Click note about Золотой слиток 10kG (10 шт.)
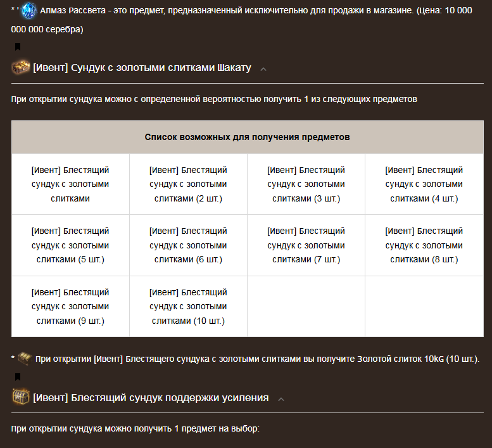The height and width of the screenshot is (448, 492). pos(257,359)
